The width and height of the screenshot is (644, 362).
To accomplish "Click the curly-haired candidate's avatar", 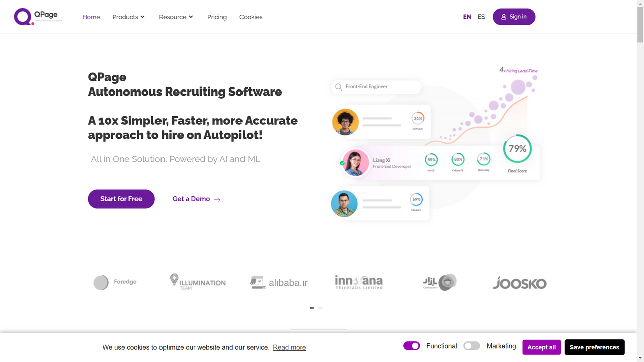I will 345,122.
